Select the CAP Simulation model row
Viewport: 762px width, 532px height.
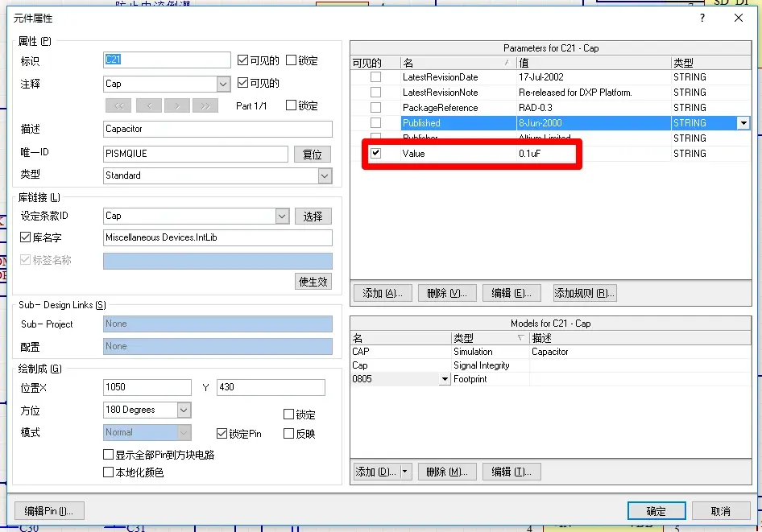tap(551, 352)
